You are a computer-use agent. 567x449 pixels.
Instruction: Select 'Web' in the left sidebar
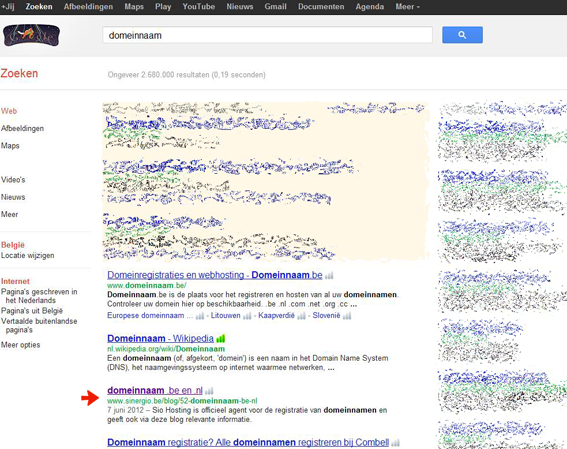coord(9,111)
